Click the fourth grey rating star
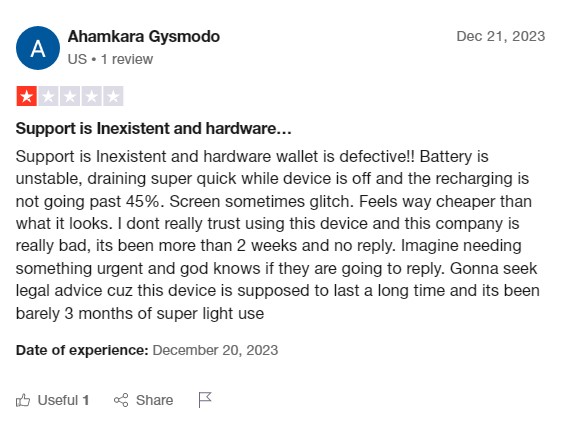This screenshot has width=561, height=428. coord(92,96)
